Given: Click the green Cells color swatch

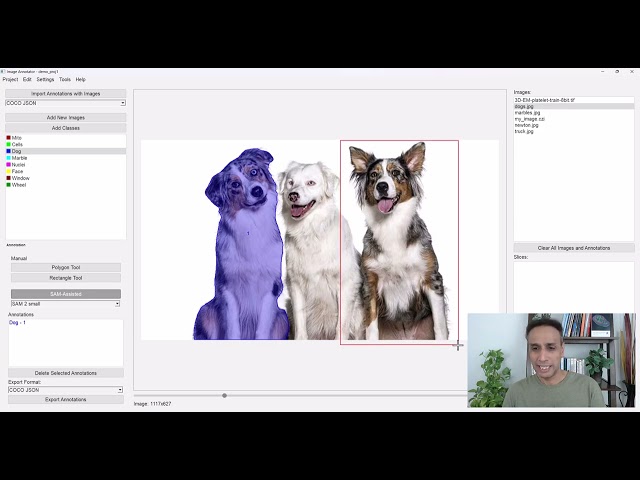Looking at the screenshot, I should tap(9, 144).
